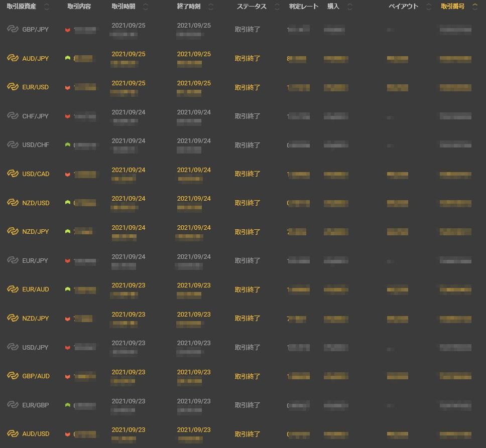This screenshot has width=486, height=448.
Task: Click the red down arrow in CHF/JPY row
Action: click(x=67, y=116)
